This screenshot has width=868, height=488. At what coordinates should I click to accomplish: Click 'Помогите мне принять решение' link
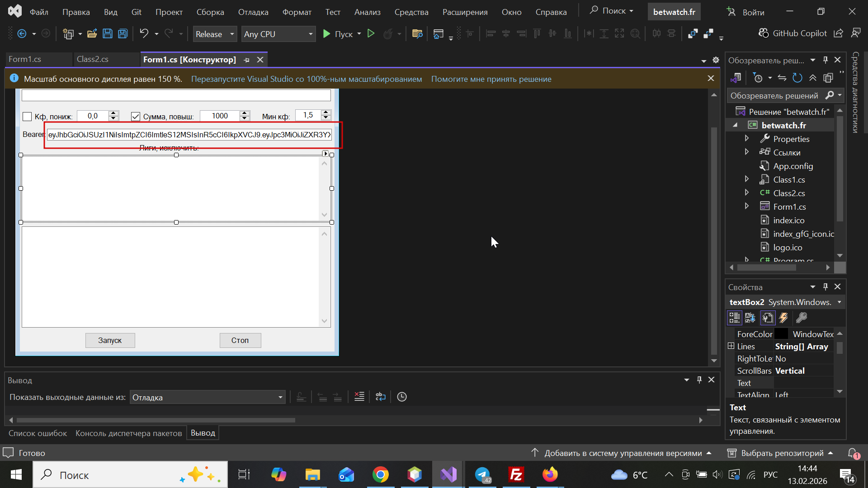point(491,79)
